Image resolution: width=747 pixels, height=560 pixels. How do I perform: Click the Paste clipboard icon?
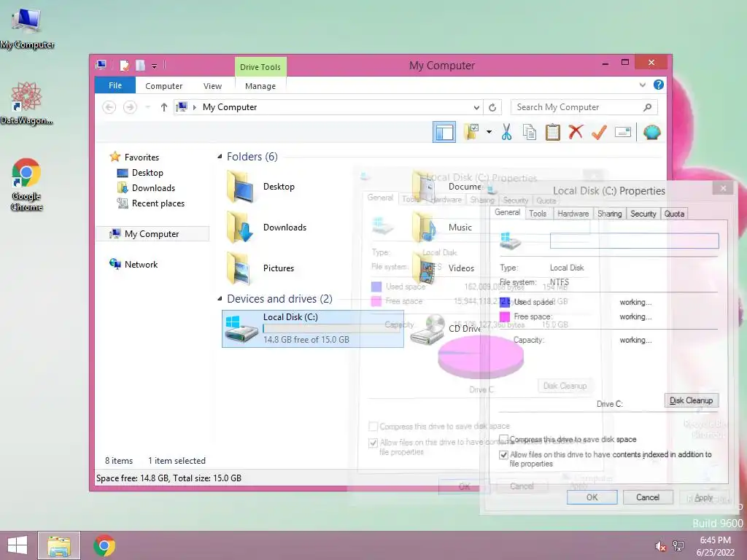553,132
